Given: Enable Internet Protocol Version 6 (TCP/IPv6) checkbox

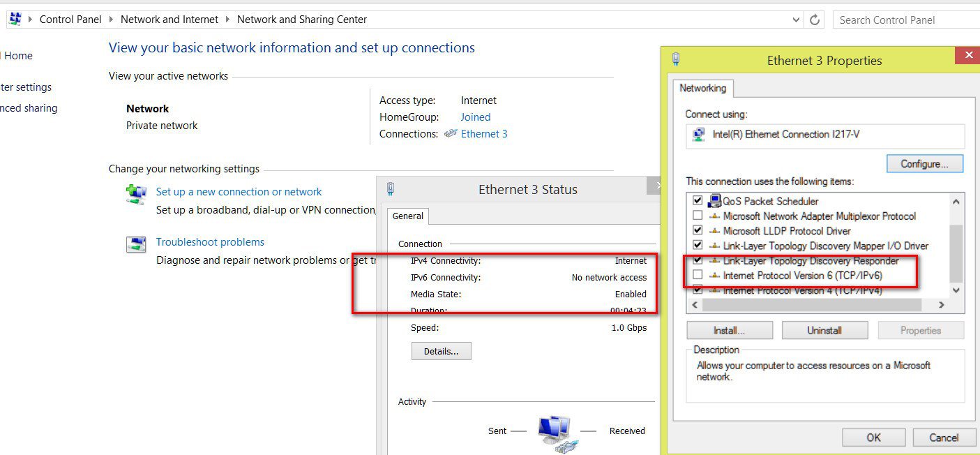Looking at the screenshot, I should click(698, 276).
